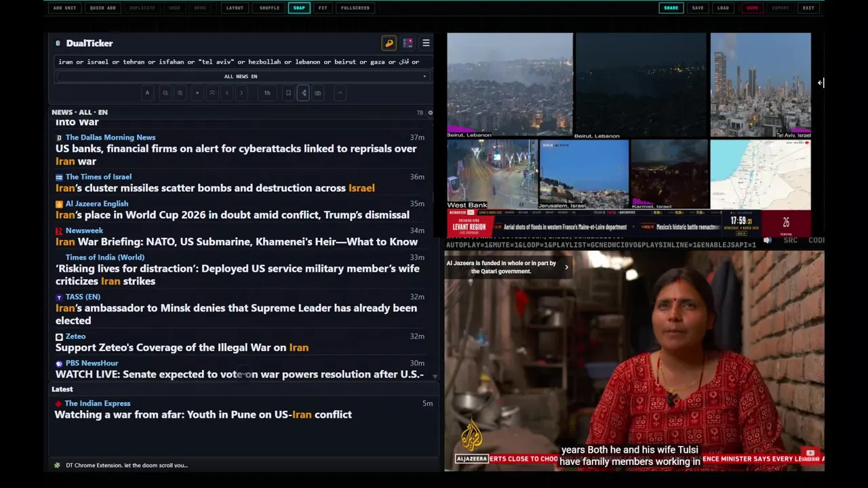Click the Chrome extension puzzle icon in the status bar

click(57, 465)
